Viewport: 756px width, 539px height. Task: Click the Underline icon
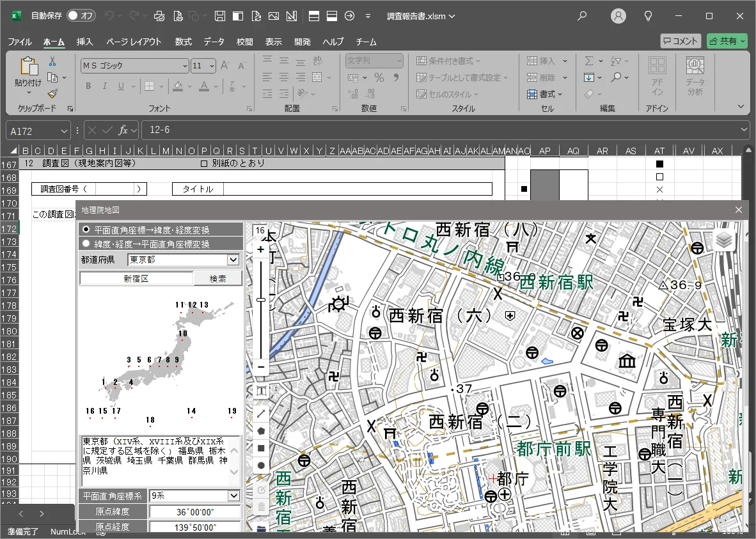pyautogui.click(x=120, y=86)
